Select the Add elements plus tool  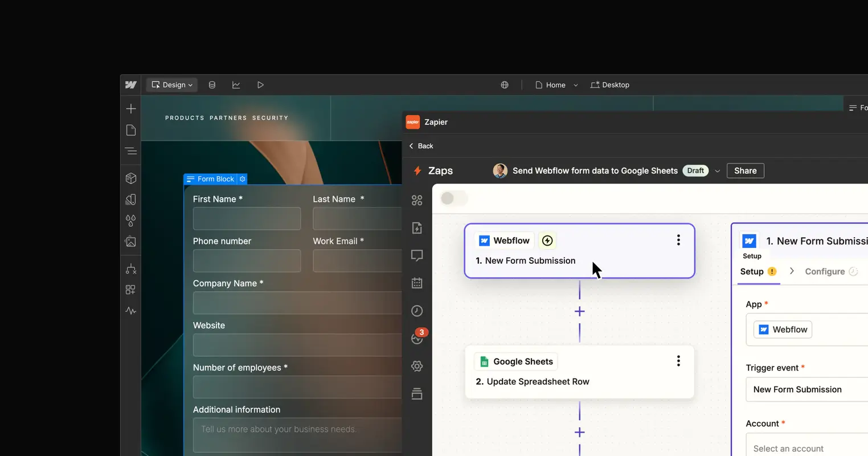pos(130,108)
